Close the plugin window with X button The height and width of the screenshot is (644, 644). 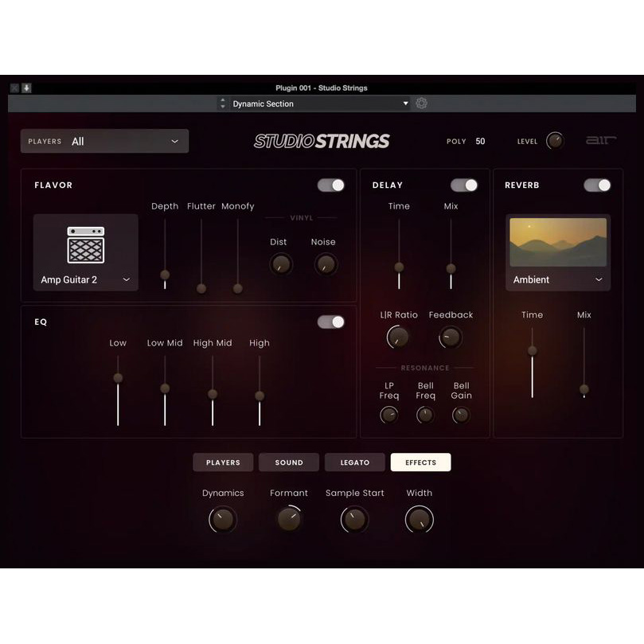[15, 88]
